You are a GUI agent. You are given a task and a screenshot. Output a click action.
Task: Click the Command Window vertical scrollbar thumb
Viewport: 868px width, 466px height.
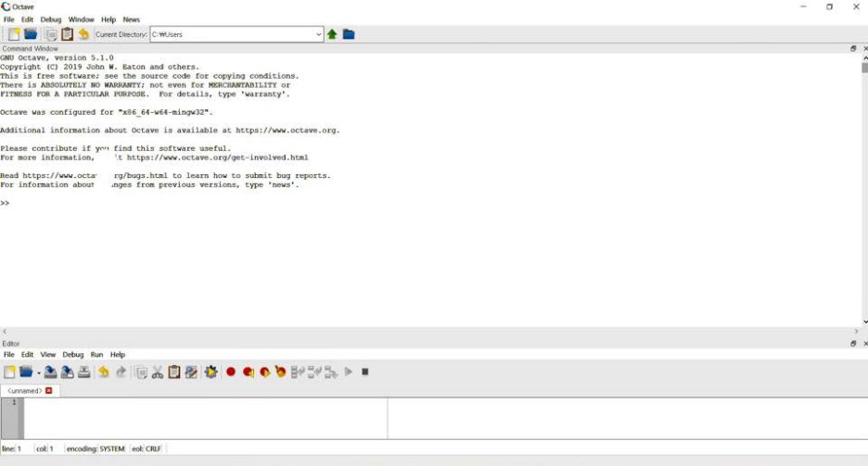tap(864, 68)
